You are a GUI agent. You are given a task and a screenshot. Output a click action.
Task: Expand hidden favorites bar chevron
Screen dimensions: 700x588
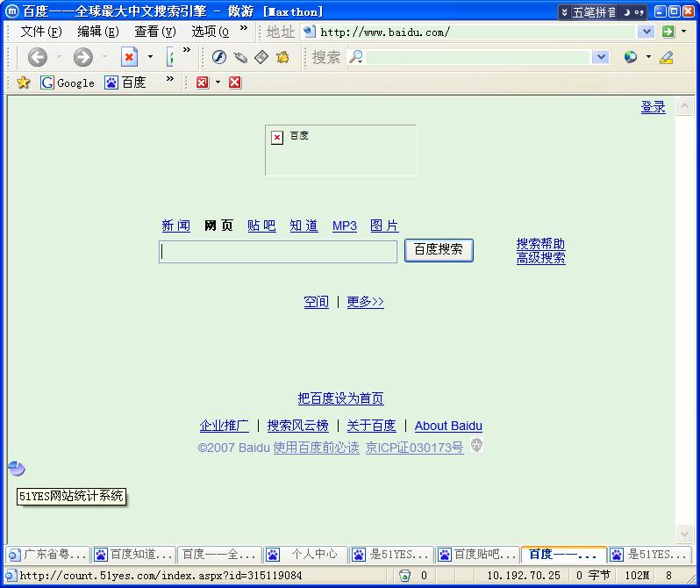(x=169, y=79)
